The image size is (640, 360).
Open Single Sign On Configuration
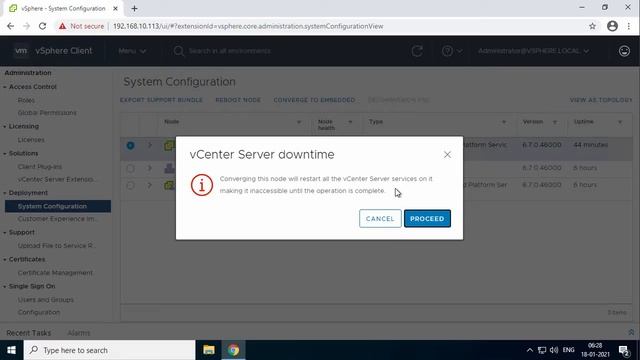(39, 312)
